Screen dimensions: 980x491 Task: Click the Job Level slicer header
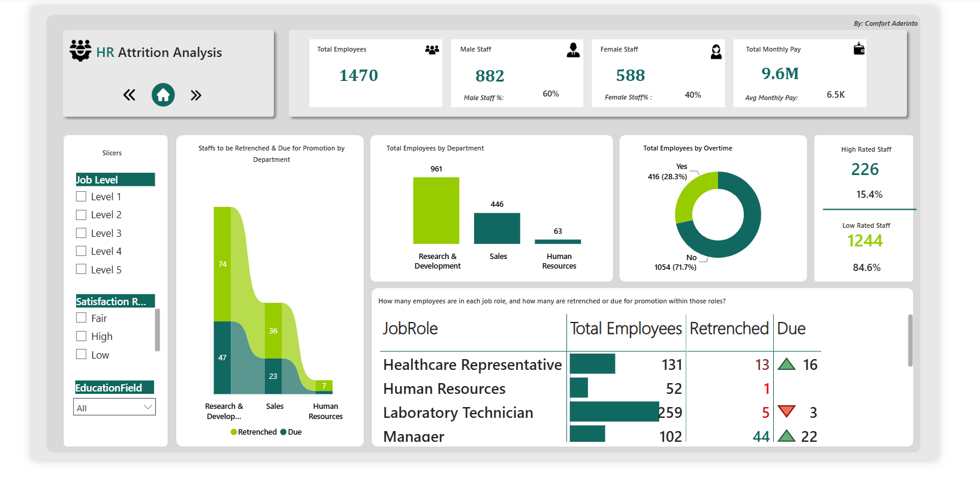(x=115, y=179)
